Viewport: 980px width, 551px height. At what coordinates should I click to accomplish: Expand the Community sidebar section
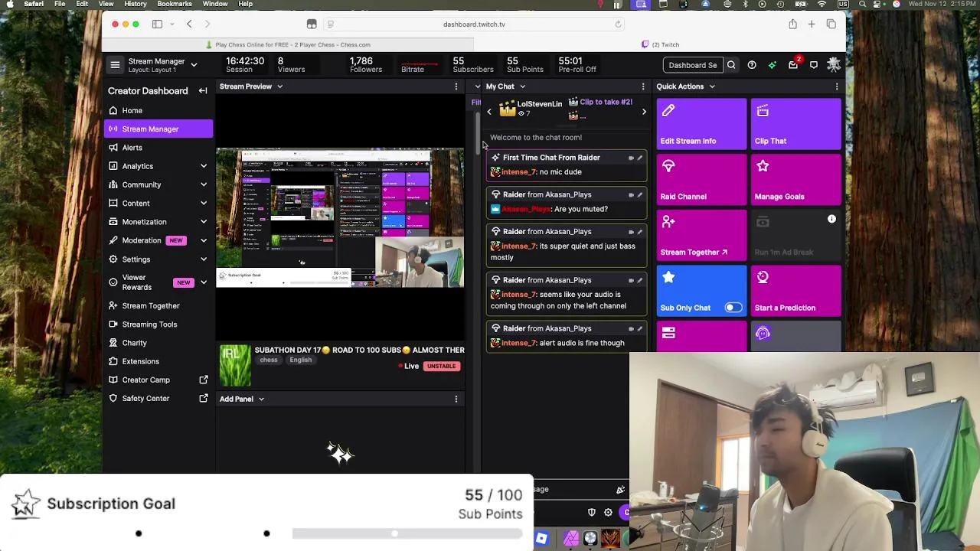click(x=204, y=184)
